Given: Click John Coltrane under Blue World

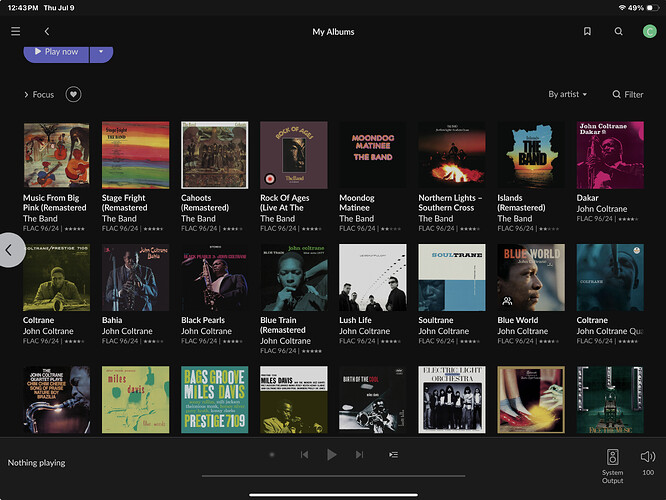Looking at the screenshot, I should (x=522, y=331).
